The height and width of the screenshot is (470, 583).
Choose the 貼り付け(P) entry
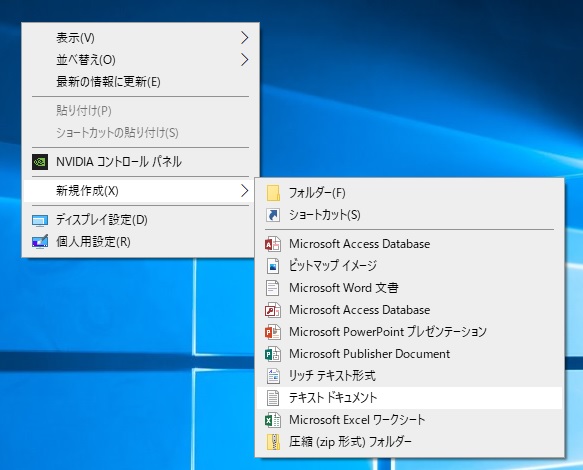[x=142, y=110]
